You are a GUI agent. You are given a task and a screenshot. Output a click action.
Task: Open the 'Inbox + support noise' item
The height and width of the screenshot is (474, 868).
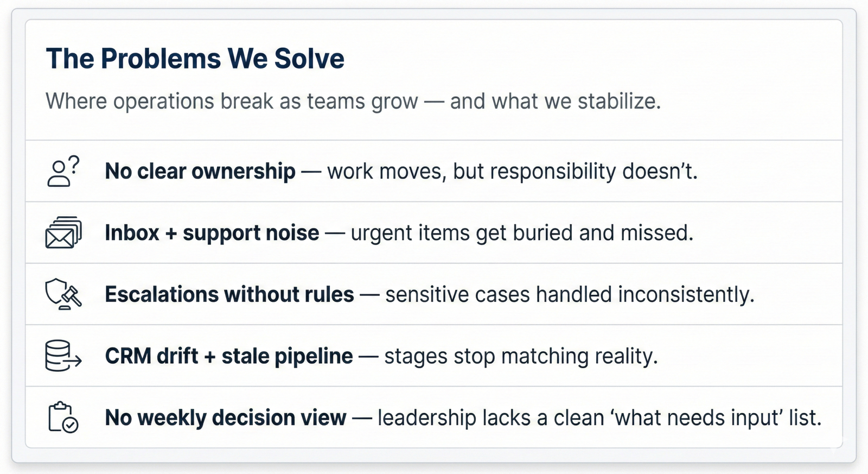[x=212, y=233]
